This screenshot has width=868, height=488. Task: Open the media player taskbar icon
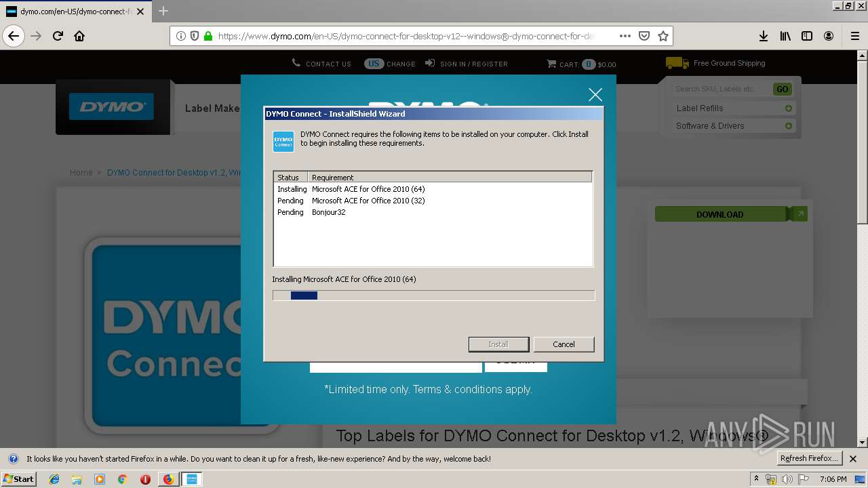(100, 479)
